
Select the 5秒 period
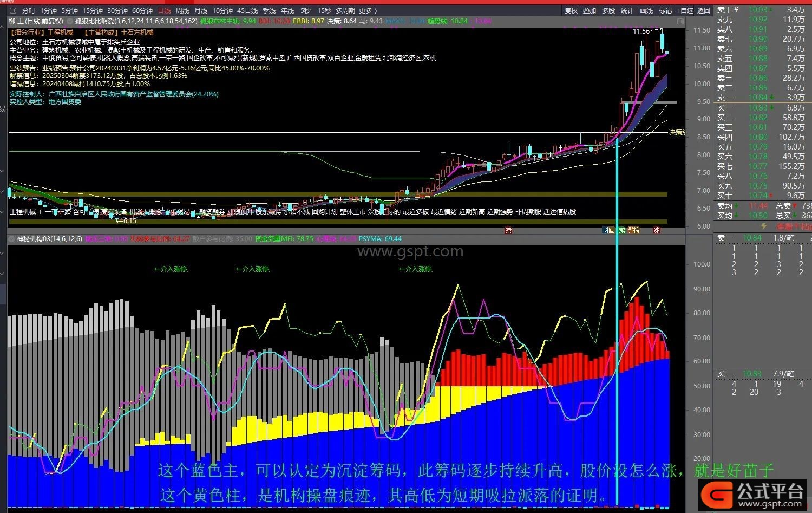pyautogui.click(x=306, y=10)
